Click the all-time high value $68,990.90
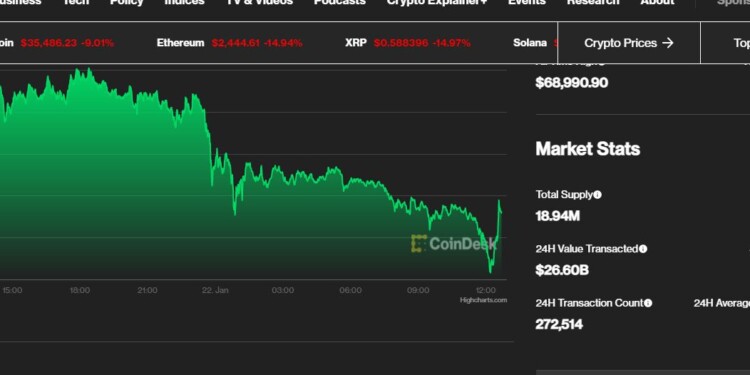The image size is (750, 375). (x=572, y=83)
